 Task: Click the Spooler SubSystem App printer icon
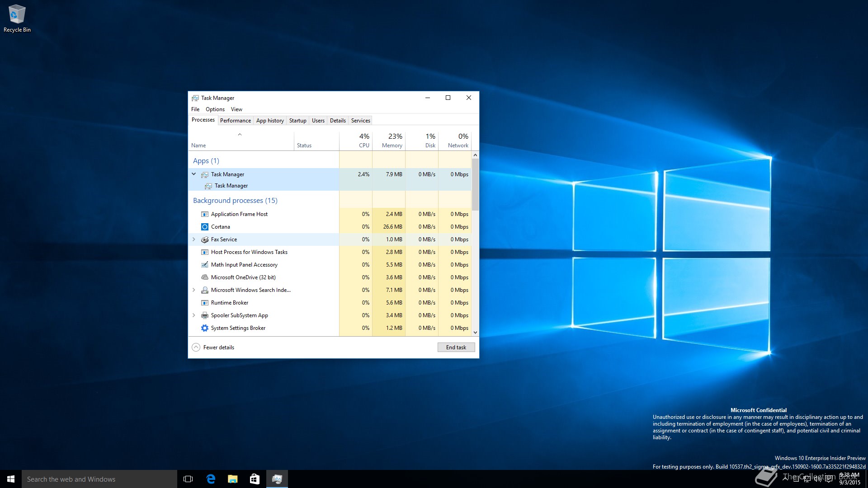[x=205, y=315]
